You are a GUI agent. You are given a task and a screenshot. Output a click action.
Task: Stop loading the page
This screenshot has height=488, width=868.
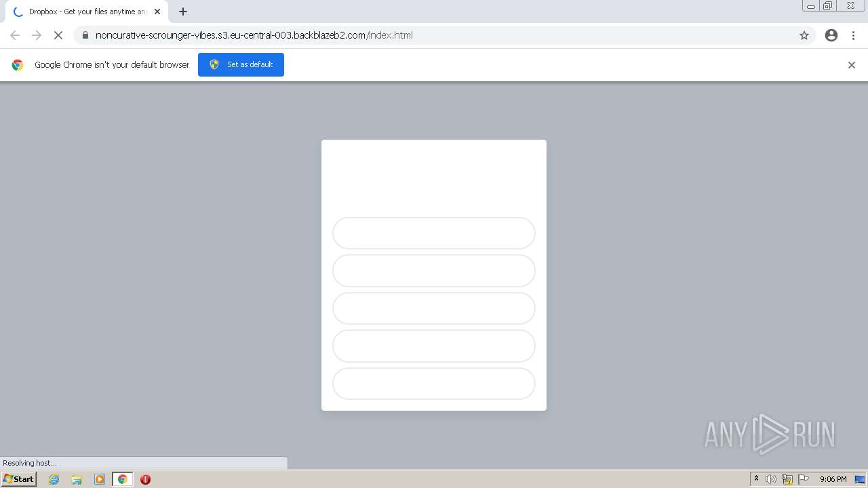[x=58, y=35]
